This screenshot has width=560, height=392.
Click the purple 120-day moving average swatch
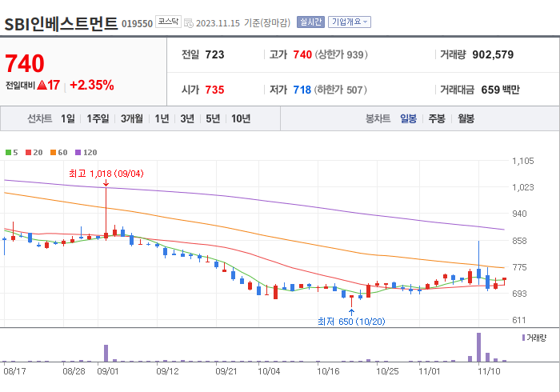78,153
